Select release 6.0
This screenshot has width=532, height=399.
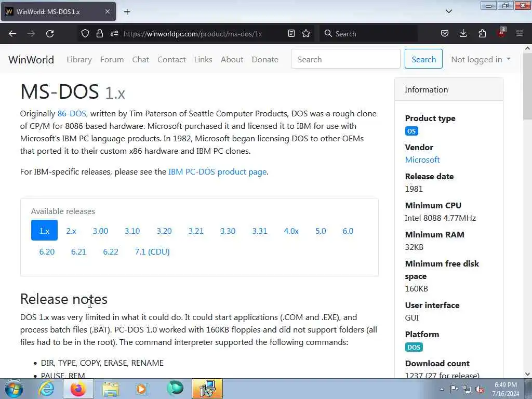348,231
